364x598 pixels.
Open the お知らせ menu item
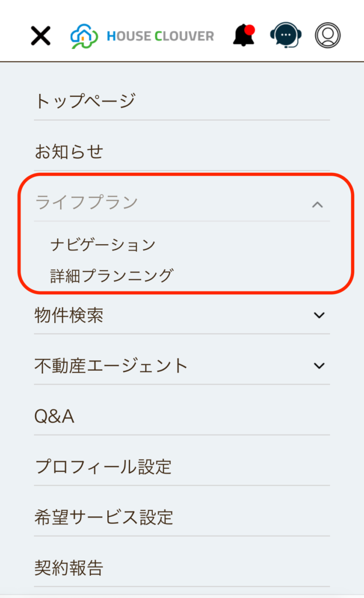[69, 151]
